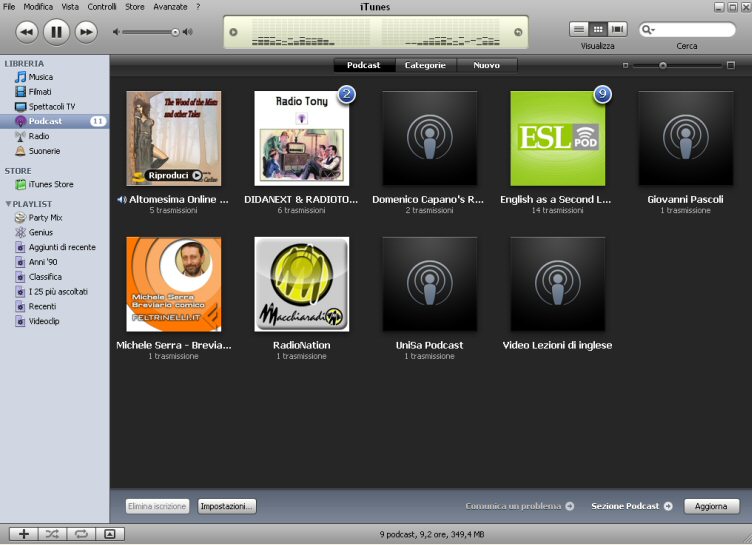Open Domenico Capano's podcast thumbnail
This screenshot has width=752, height=545.
(x=430, y=138)
